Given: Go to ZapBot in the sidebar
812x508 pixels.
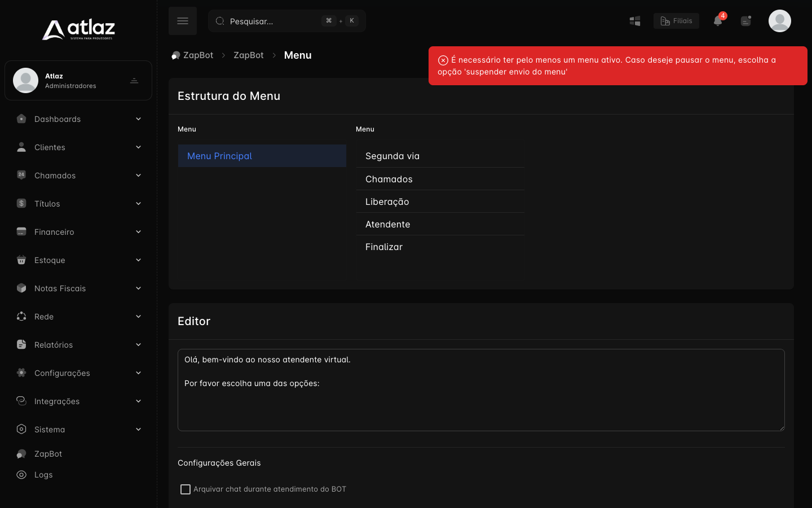Looking at the screenshot, I should (48, 454).
